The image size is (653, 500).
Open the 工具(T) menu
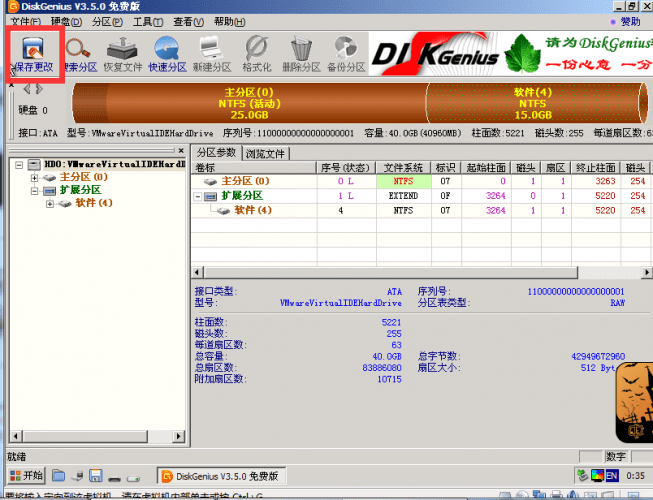coord(148,22)
